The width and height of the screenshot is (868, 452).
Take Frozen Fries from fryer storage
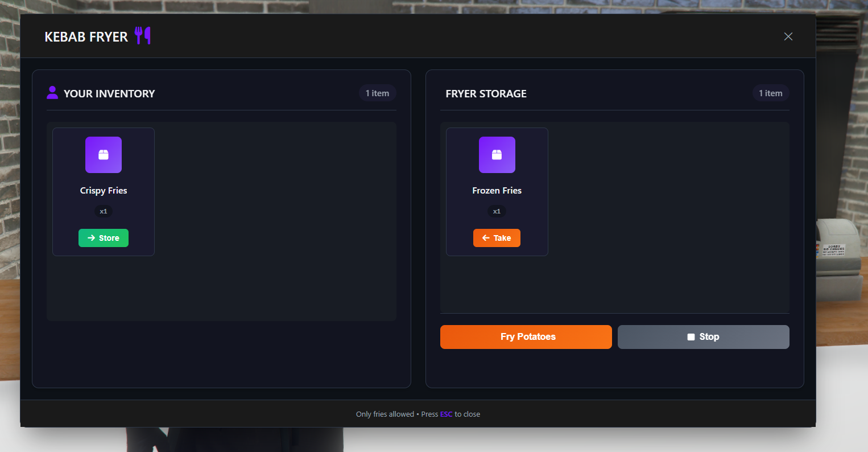(497, 238)
